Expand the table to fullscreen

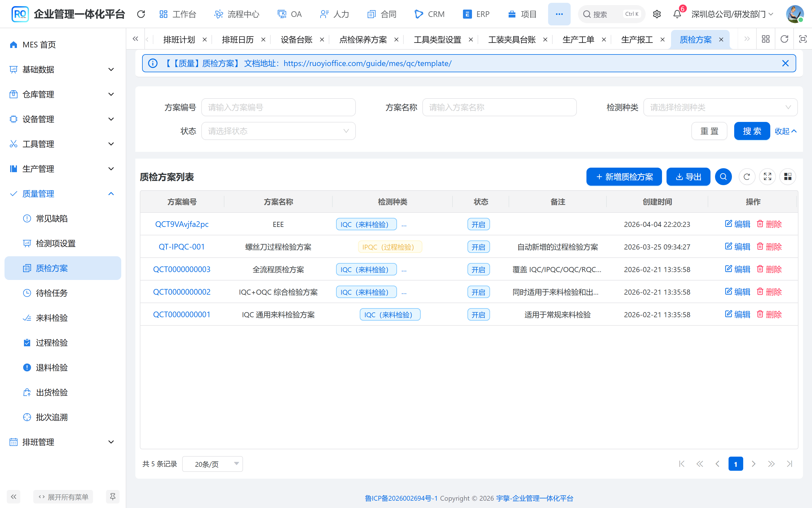(767, 177)
